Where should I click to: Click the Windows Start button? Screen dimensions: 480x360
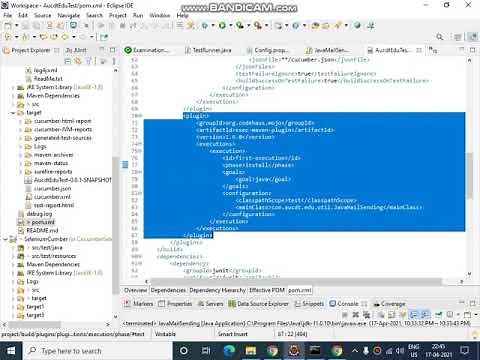click(x=11, y=351)
